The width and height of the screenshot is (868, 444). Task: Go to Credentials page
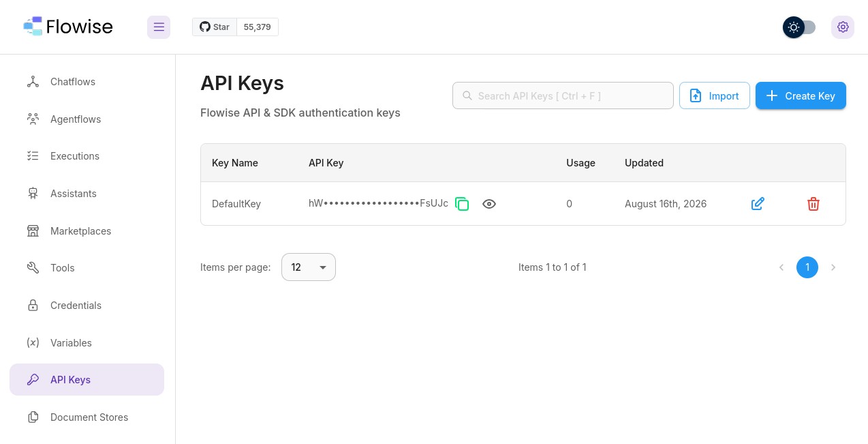pyautogui.click(x=87, y=306)
